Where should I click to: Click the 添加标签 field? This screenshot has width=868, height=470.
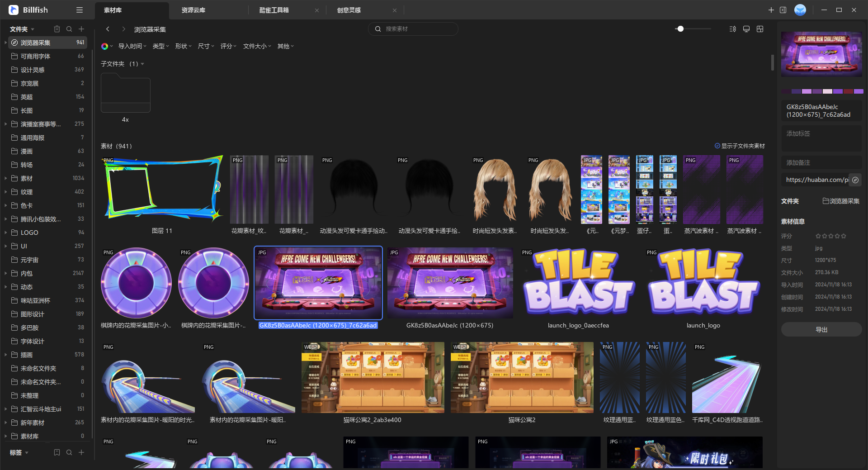[x=821, y=138]
